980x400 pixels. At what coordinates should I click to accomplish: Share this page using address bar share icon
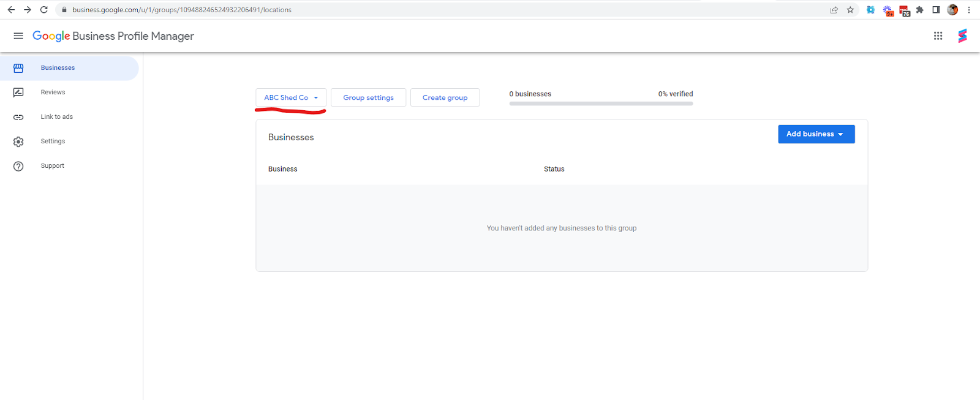[x=834, y=10]
